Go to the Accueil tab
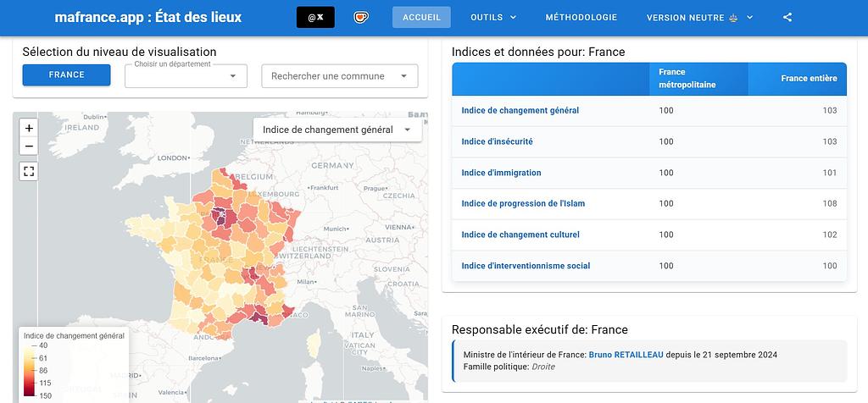The width and height of the screenshot is (868, 403). click(421, 18)
